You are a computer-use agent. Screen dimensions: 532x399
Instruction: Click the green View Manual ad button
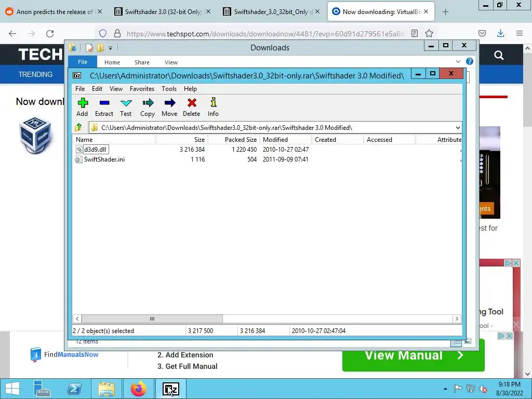click(x=413, y=355)
